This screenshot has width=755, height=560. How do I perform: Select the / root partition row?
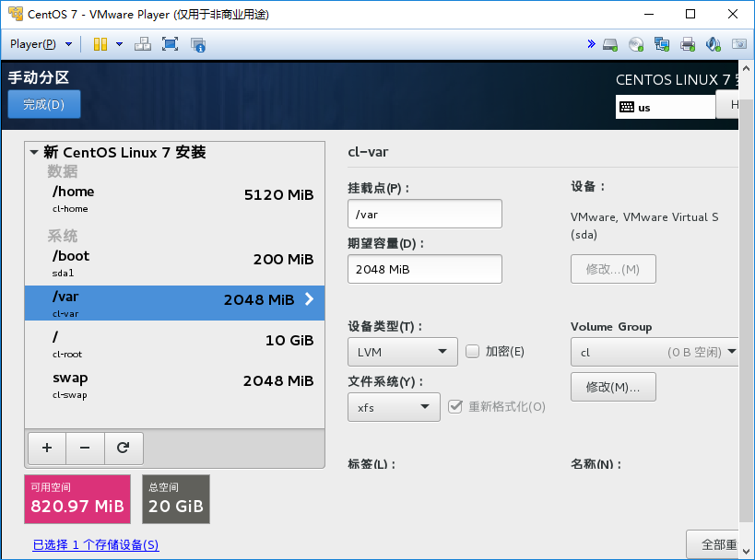point(175,344)
